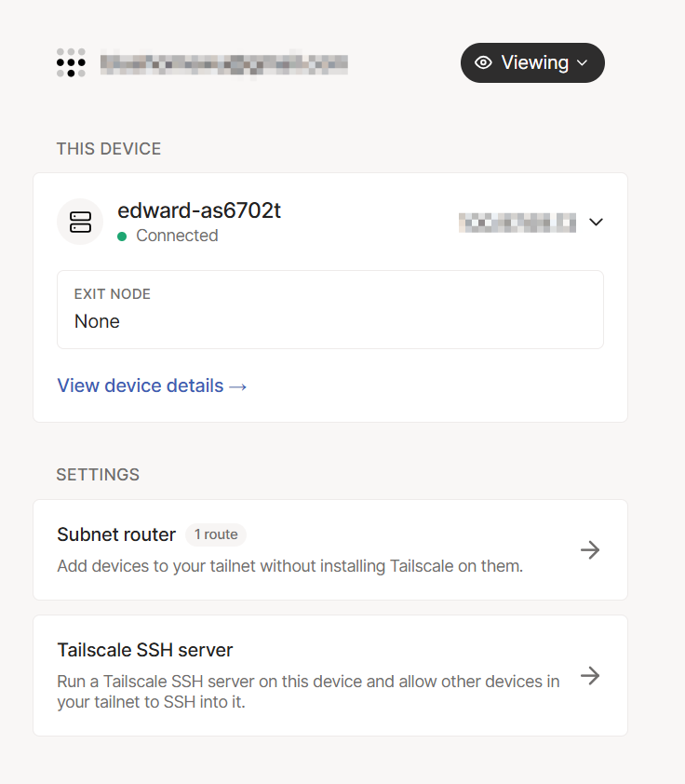This screenshot has width=685, height=784.
Task: Click the Subnet router description text
Action: point(289,565)
